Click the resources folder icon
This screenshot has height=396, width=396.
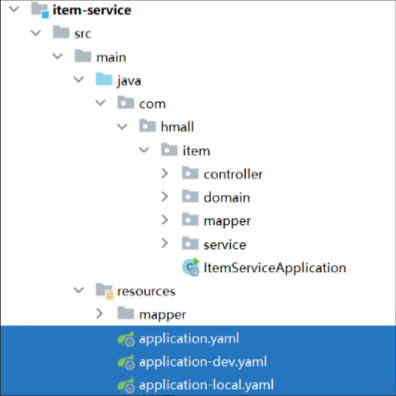105,291
